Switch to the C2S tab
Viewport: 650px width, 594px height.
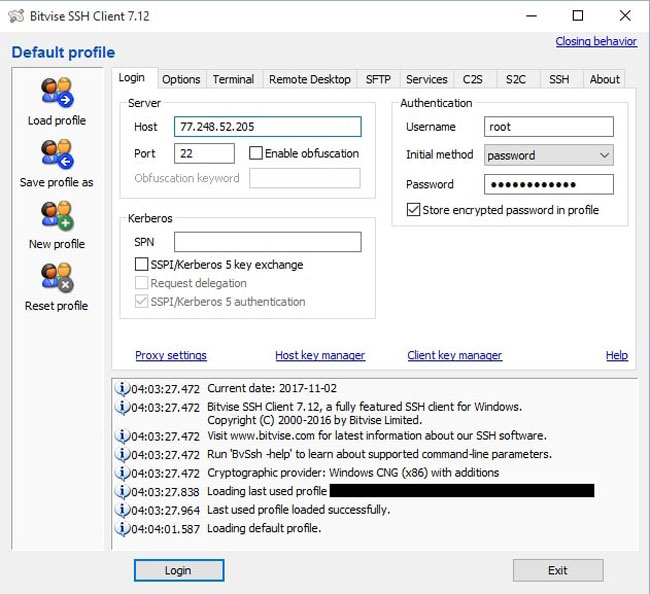click(473, 79)
